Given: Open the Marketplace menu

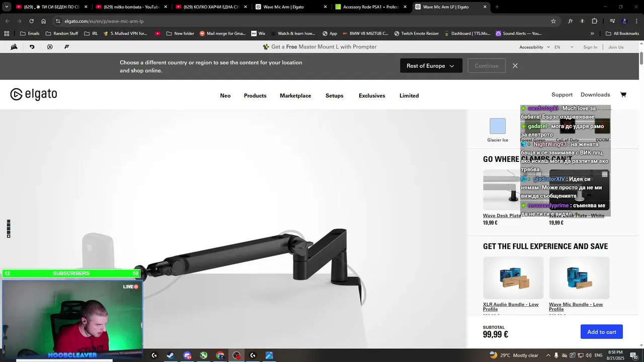Looking at the screenshot, I should [x=295, y=96].
